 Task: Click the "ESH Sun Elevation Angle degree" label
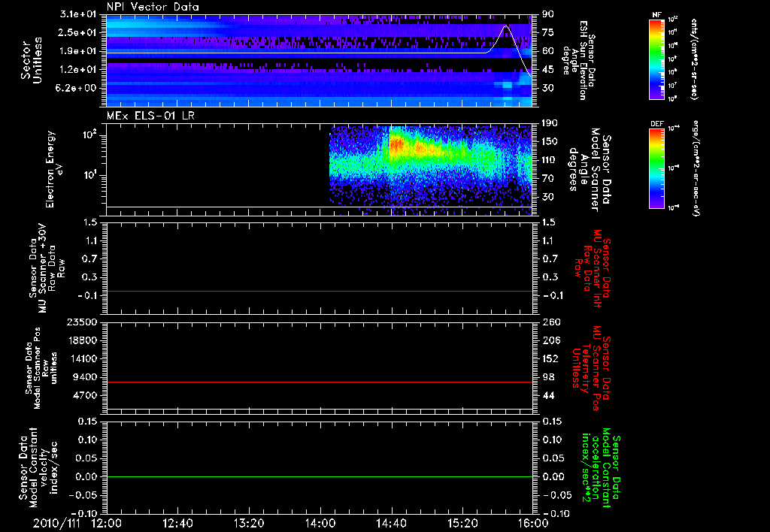[x=578, y=59]
